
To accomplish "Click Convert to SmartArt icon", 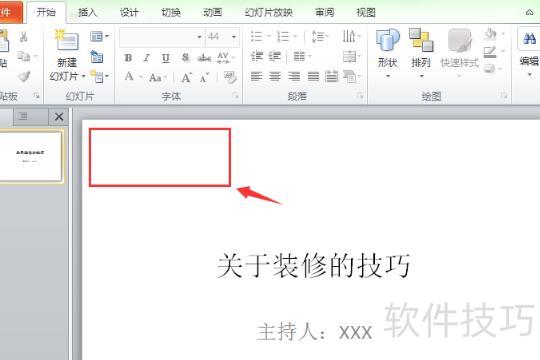I will point(350,76).
